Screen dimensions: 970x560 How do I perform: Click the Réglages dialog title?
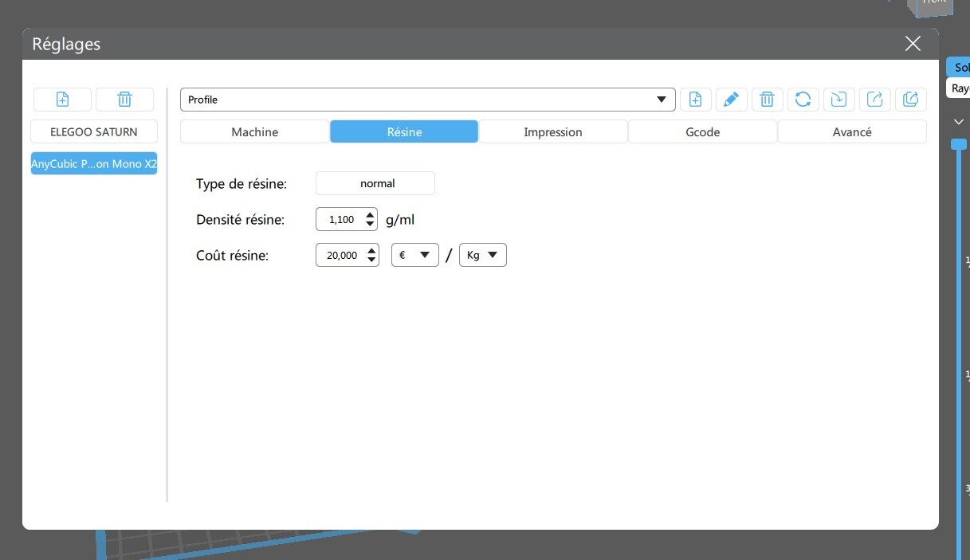point(66,45)
